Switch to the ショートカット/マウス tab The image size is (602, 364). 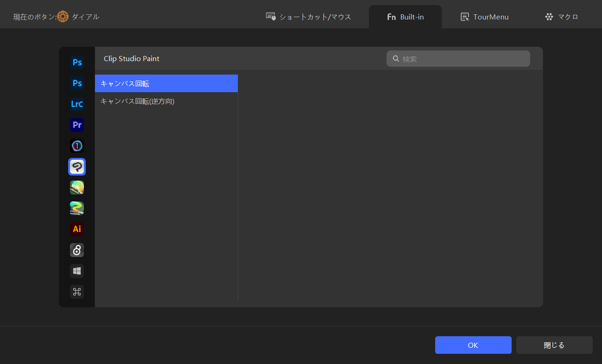point(309,17)
